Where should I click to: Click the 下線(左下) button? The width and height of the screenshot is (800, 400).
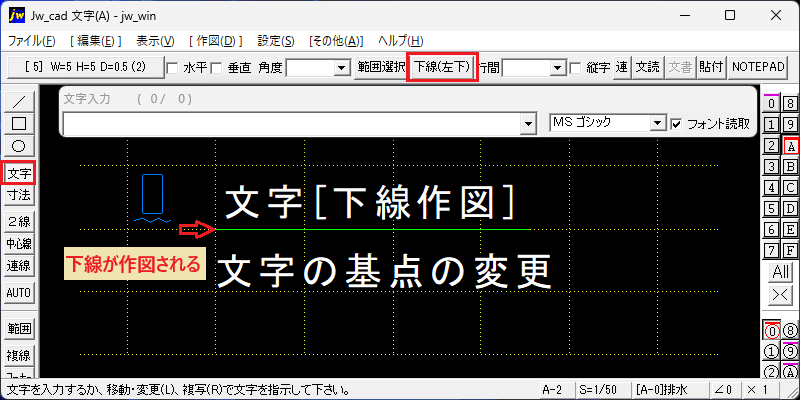[442, 67]
